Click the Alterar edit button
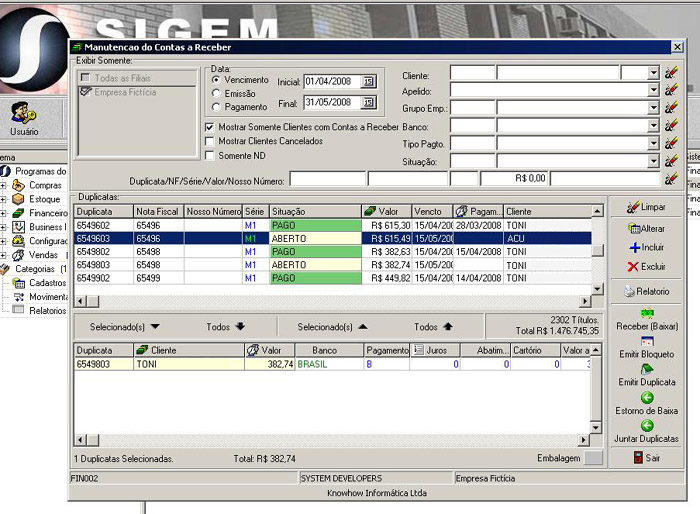This screenshot has height=514, width=700. pyautogui.click(x=646, y=229)
